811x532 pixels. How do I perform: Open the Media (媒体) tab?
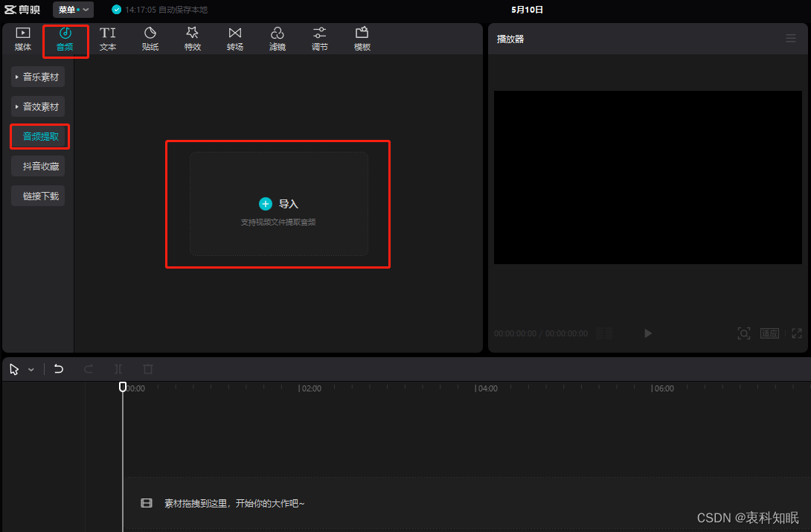coord(23,39)
